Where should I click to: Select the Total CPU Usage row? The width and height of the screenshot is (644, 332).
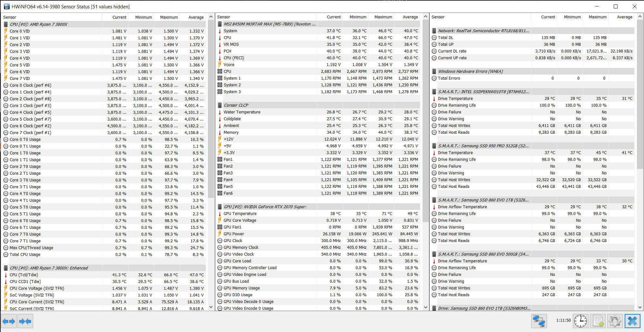(x=104, y=255)
